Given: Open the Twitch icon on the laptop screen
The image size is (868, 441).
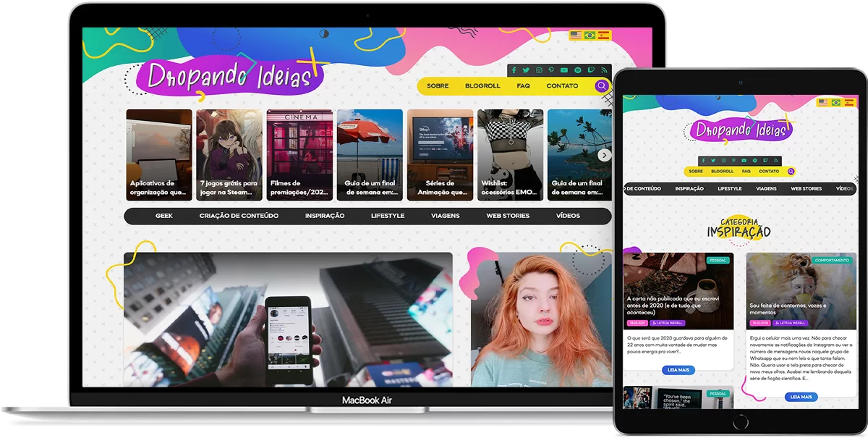Looking at the screenshot, I should (x=590, y=70).
